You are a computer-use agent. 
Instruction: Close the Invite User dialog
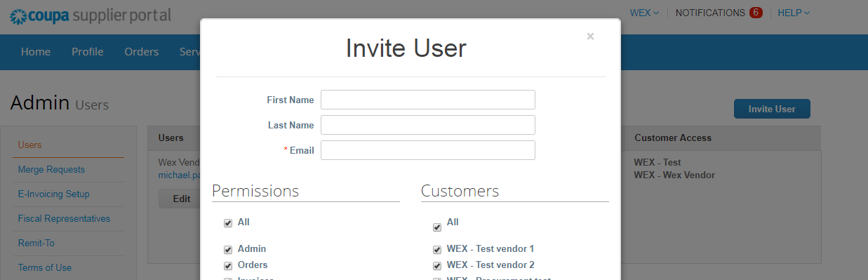pyautogui.click(x=590, y=36)
